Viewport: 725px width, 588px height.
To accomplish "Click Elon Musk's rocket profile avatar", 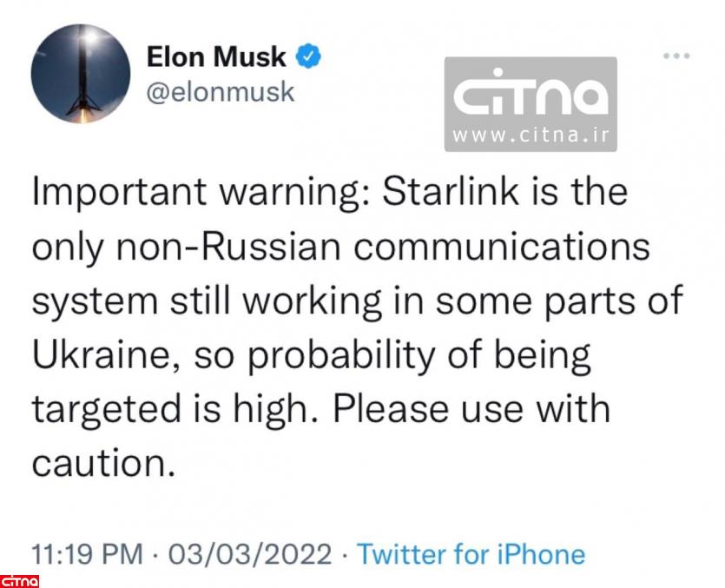I will tap(81, 74).
